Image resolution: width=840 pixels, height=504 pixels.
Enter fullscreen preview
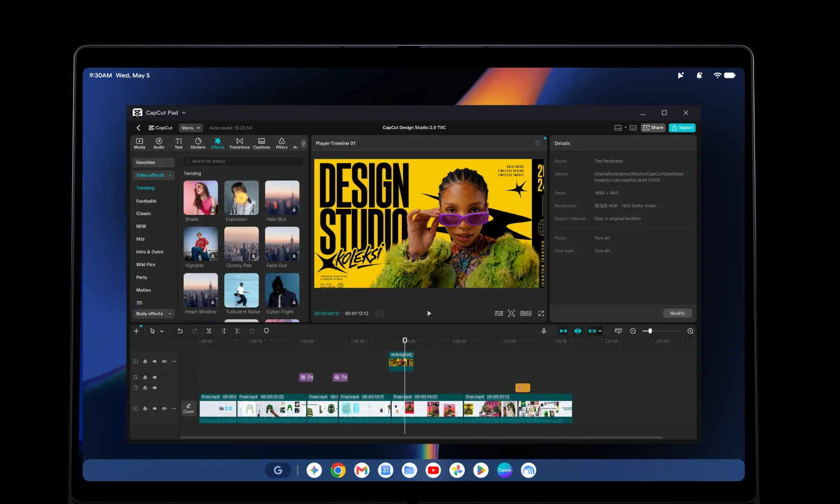pos(541,313)
